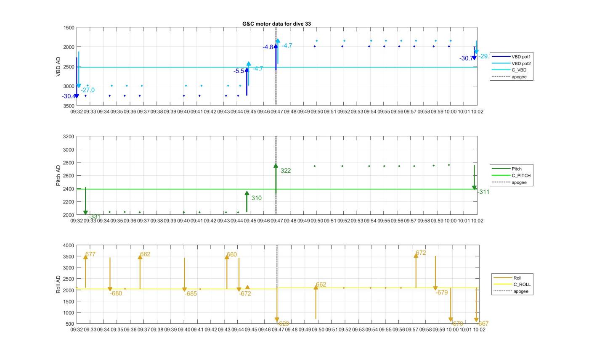Click the '2800' tick on Pitch axis

[x=69, y=163]
